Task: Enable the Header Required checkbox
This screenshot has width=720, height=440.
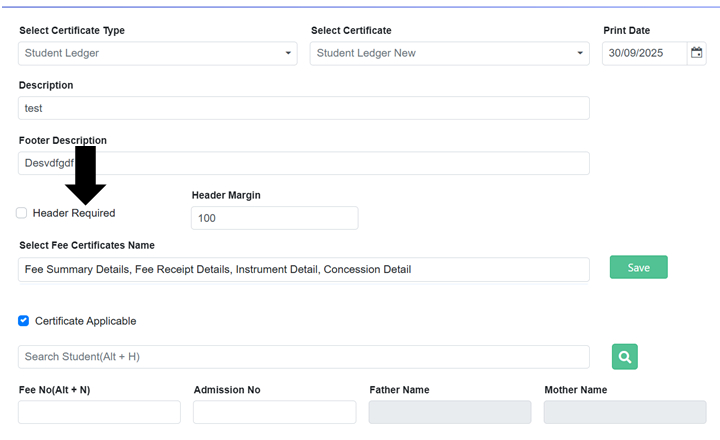Action: [22, 213]
